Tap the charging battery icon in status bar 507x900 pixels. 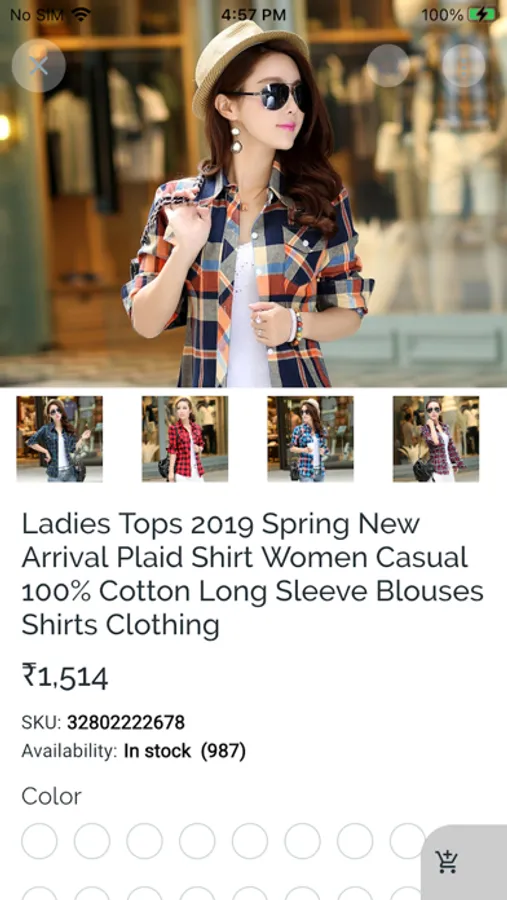(482, 14)
